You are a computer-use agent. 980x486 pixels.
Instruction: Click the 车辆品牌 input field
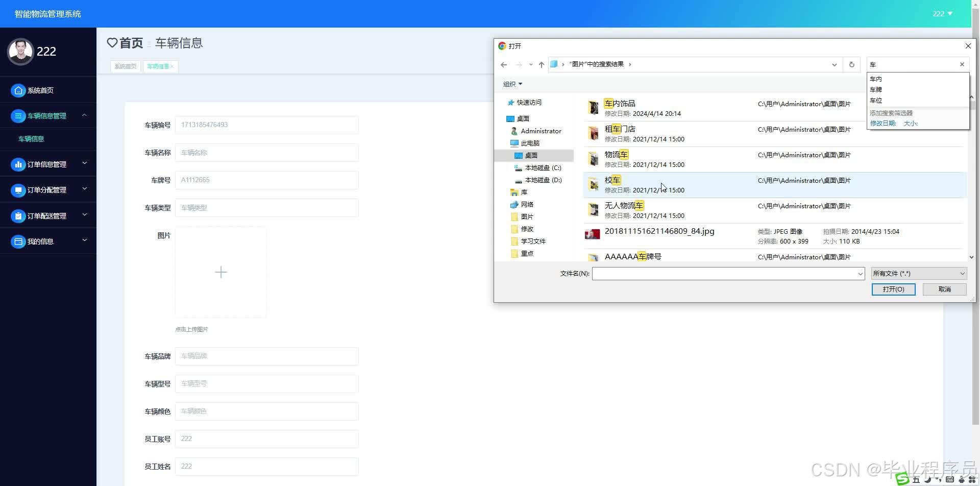click(267, 356)
